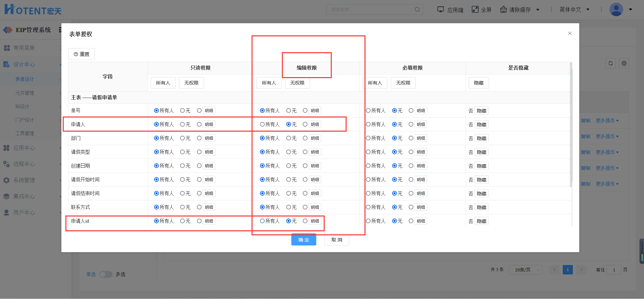
Task: Open the table settings gear icon
Action: 624,63
